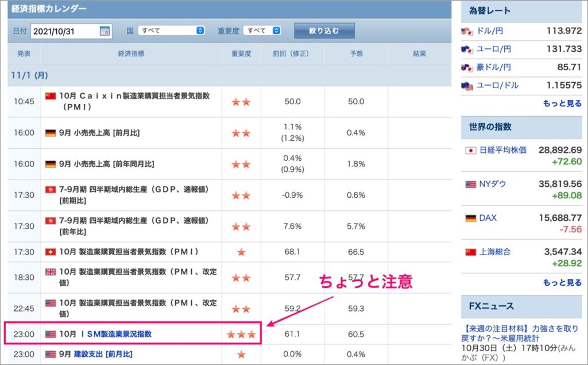Click the date input field 2021/10/31
Image resolution: width=588 pixels, height=365 pixels.
[71, 31]
